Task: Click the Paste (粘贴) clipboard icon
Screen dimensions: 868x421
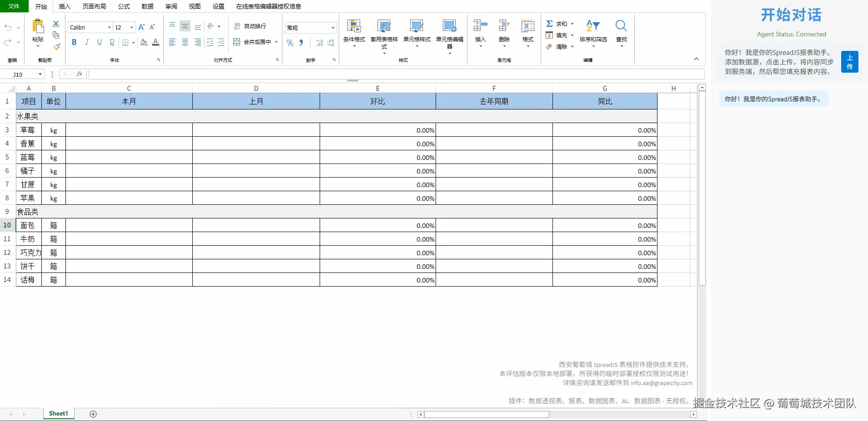Action: (38, 26)
